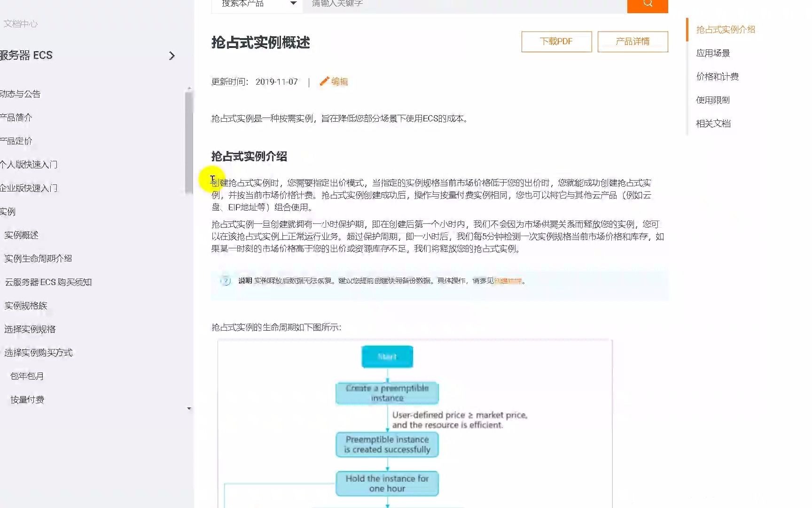
Task: Open 动态与公告 in the sidebar
Action: click(20, 94)
